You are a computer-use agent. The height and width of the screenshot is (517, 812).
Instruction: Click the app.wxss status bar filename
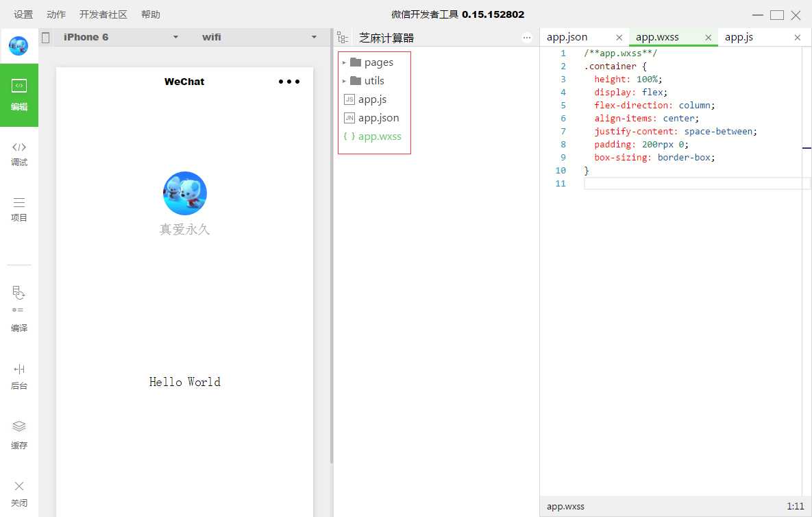pos(565,506)
